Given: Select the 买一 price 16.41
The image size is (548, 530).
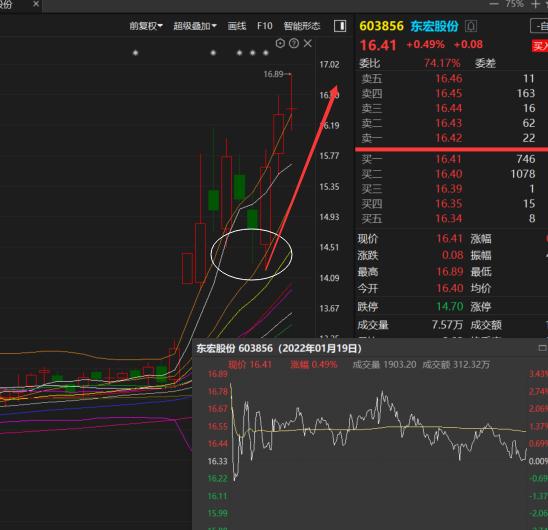Looking at the screenshot, I should pos(448,159).
